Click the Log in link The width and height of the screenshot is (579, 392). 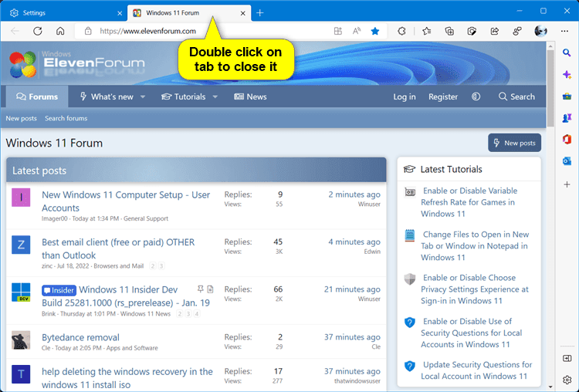pos(405,96)
